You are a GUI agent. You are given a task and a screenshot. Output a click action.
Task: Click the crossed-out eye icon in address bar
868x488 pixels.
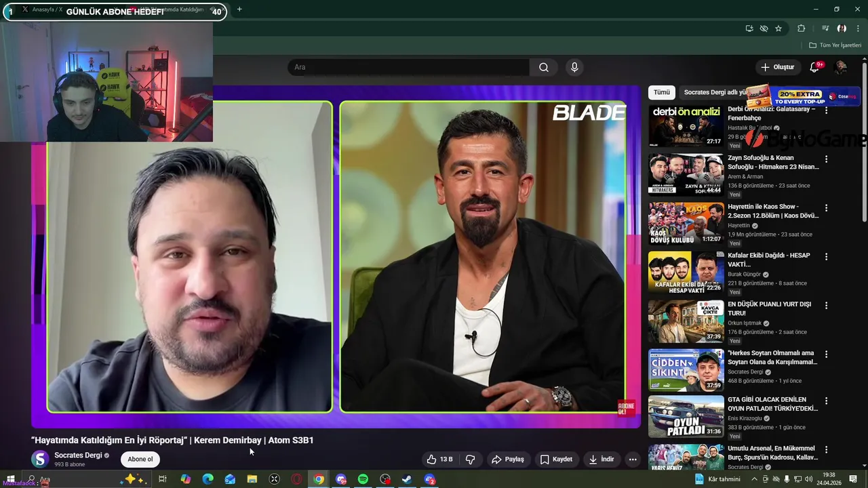(x=764, y=28)
